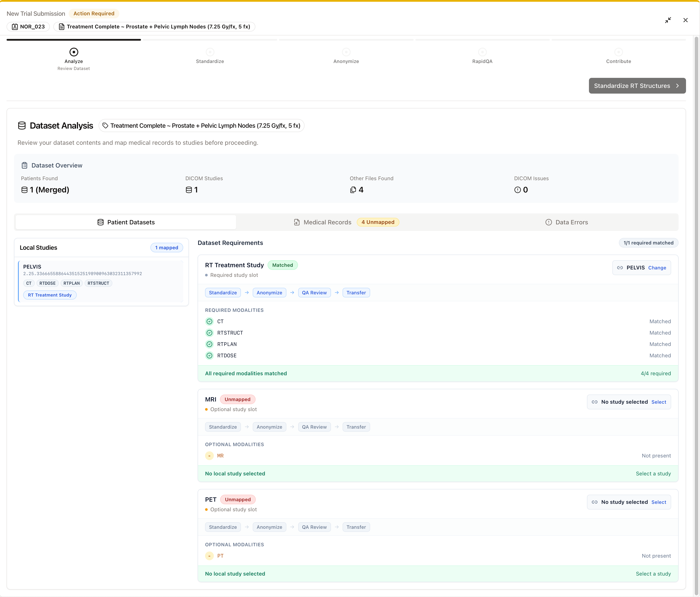Open the Data Errors tab
The width and height of the screenshot is (700, 597).
[x=567, y=222]
